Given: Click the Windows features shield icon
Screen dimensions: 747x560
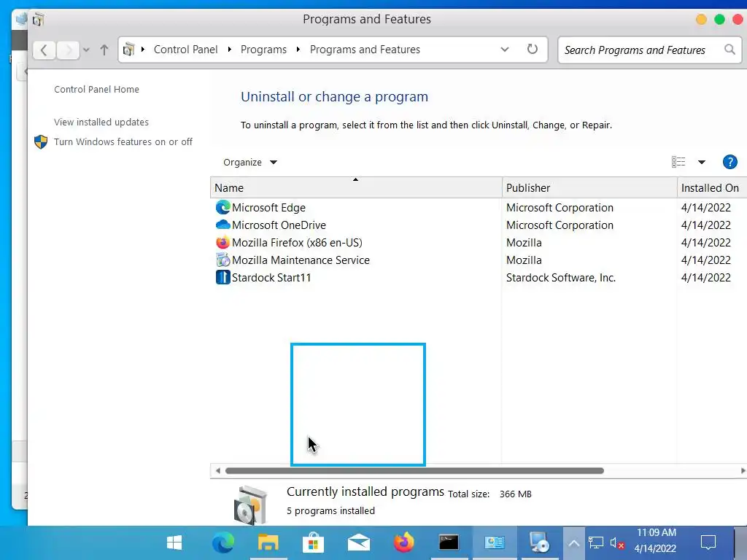Looking at the screenshot, I should [x=41, y=142].
